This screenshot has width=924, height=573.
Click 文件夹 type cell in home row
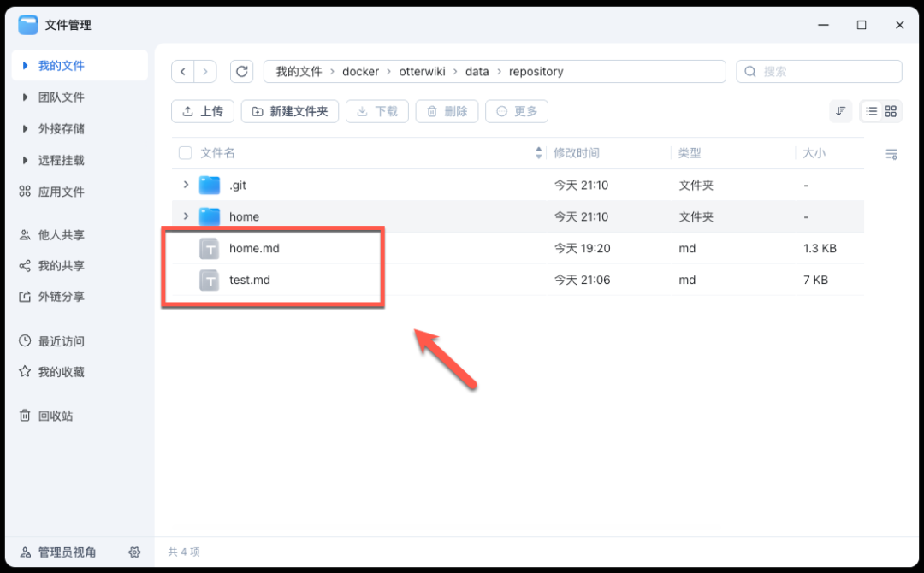[x=696, y=216]
